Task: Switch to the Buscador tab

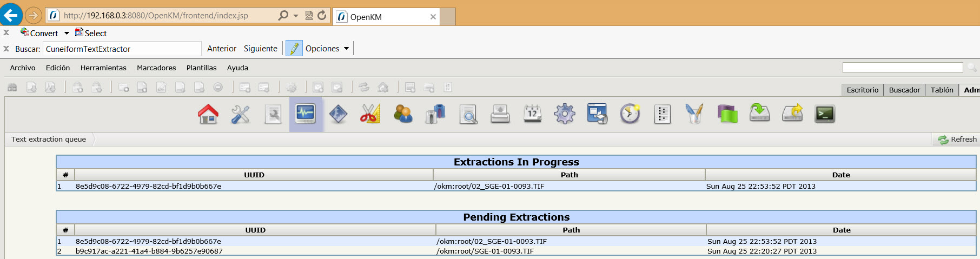Action: pos(904,90)
